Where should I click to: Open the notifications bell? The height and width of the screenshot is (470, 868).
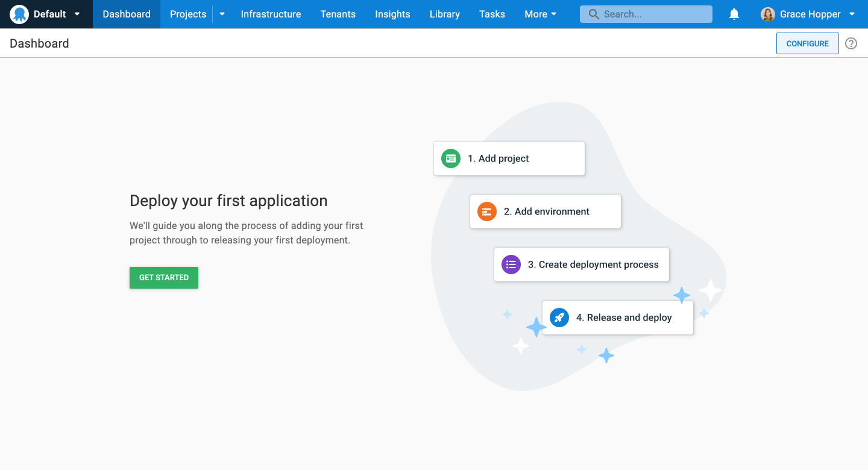[734, 14]
